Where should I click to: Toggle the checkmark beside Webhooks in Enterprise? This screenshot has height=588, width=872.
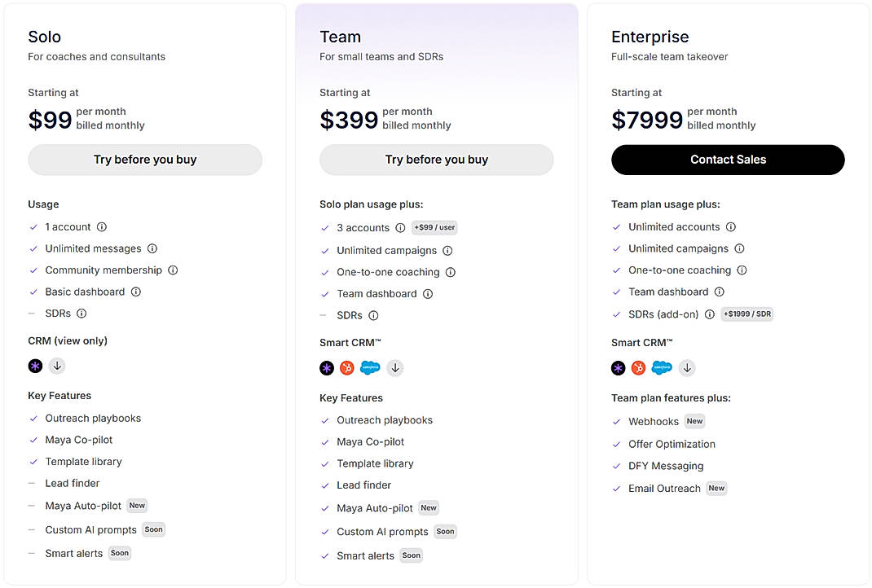point(616,422)
